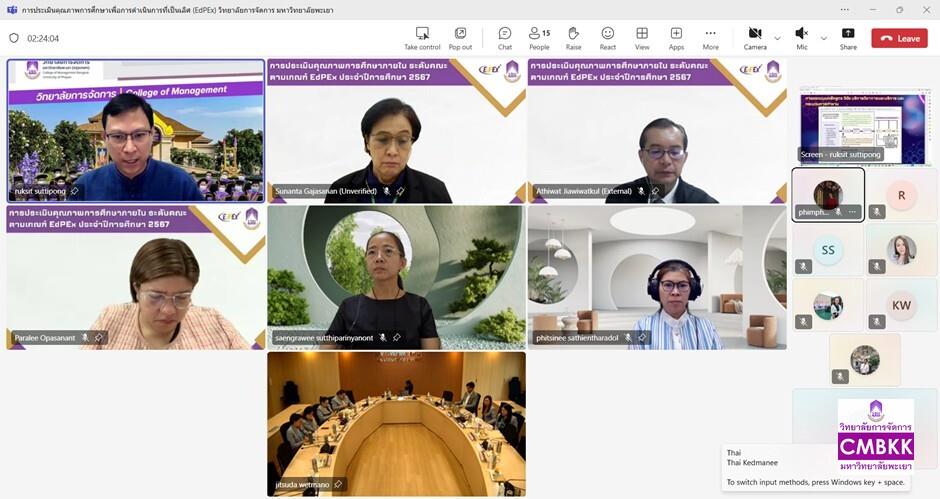Screen dimensions: 940x499
Task: Turn on the Camera
Action: click(754, 34)
